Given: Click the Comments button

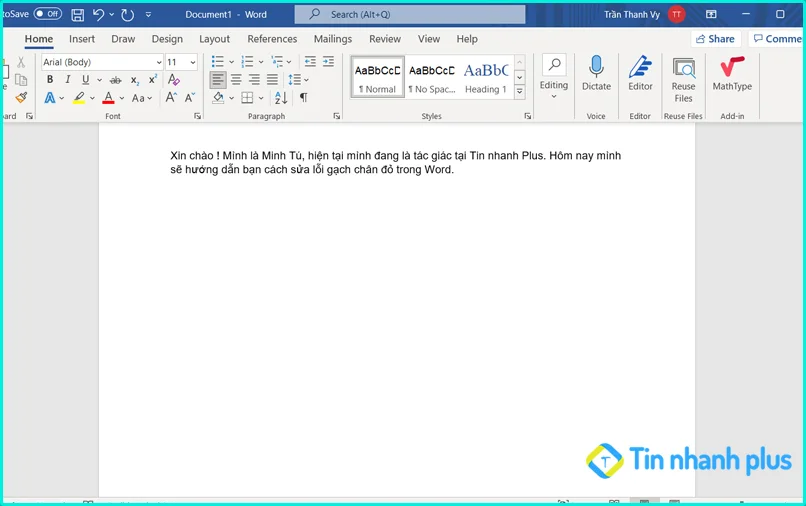Looking at the screenshot, I should [x=777, y=39].
